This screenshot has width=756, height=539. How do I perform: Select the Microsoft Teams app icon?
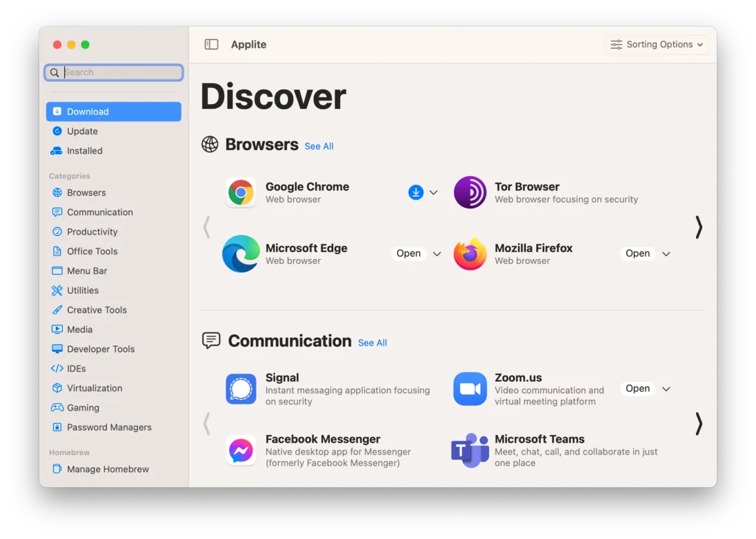point(470,450)
